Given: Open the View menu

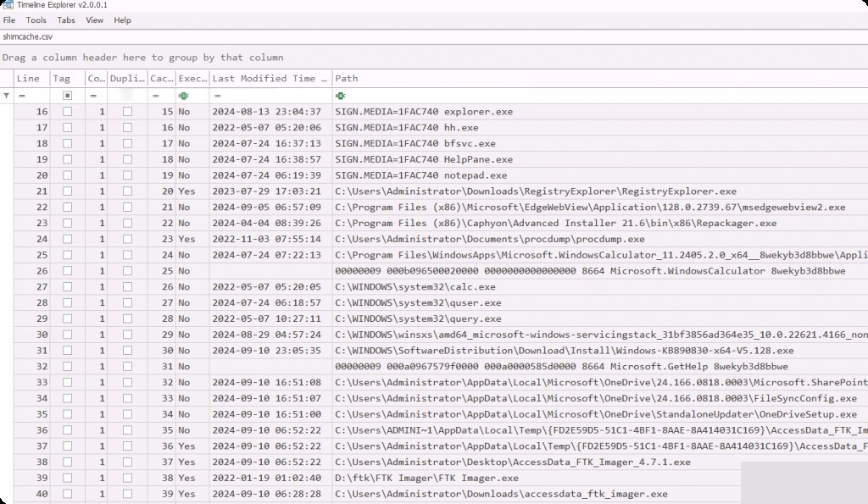Looking at the screenshot, I should tap(94, 19).
